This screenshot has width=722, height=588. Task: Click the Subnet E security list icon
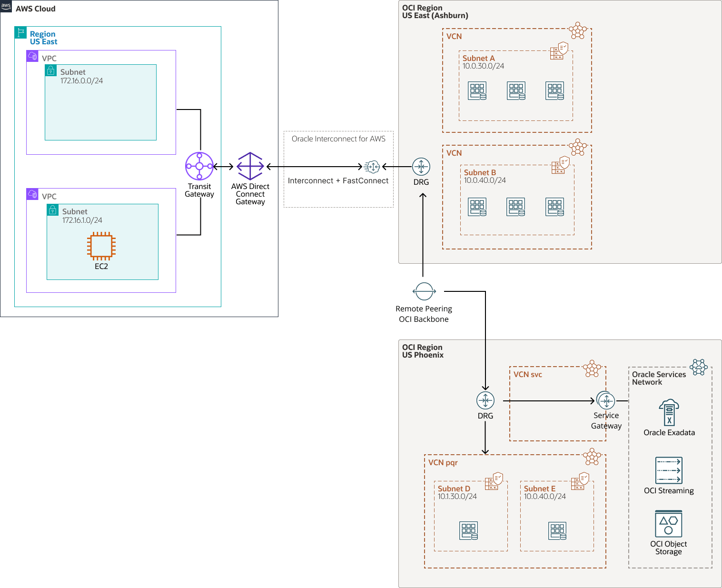pos(580,481)
